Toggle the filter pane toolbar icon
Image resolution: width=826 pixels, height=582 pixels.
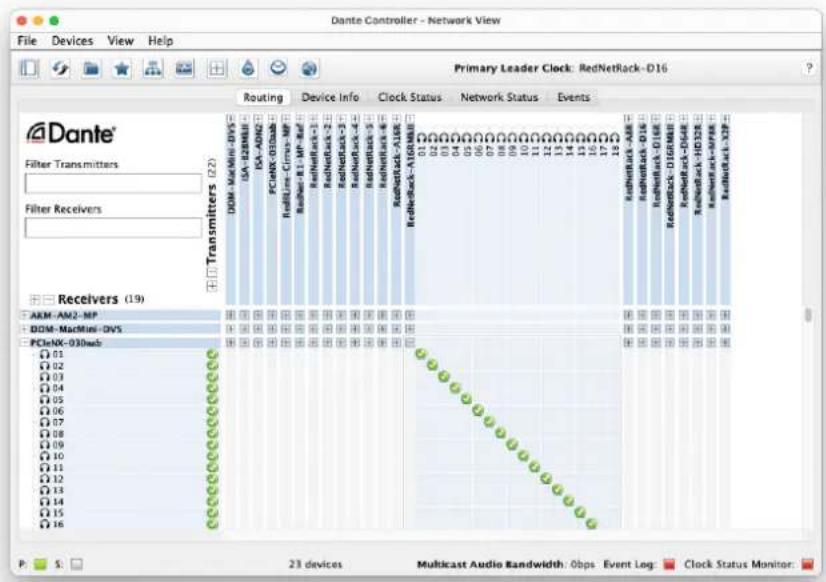point(28,68)
